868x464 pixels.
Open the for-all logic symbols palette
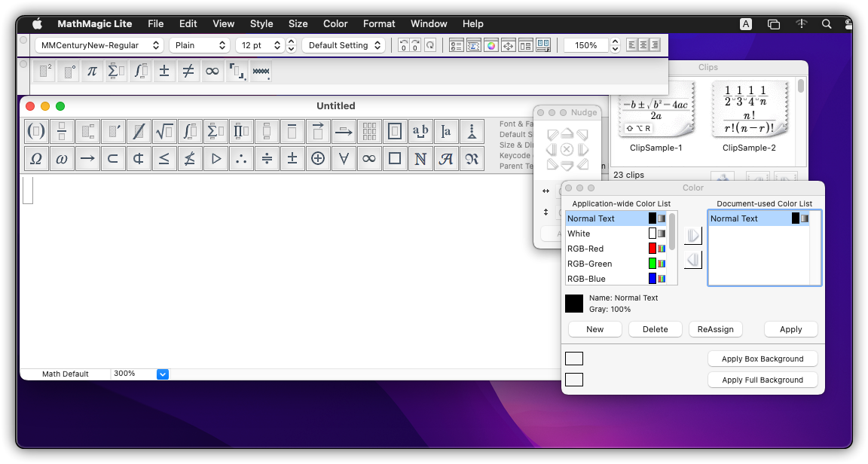pos(344,159)
